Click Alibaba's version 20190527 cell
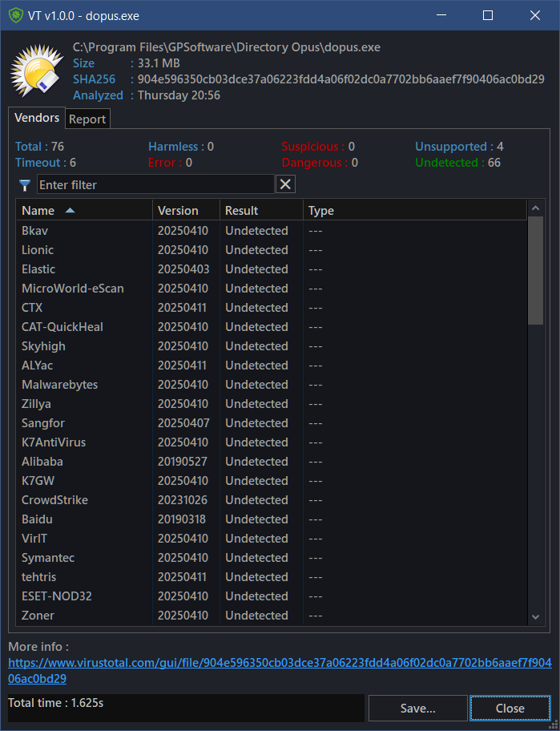 (182, 462)
